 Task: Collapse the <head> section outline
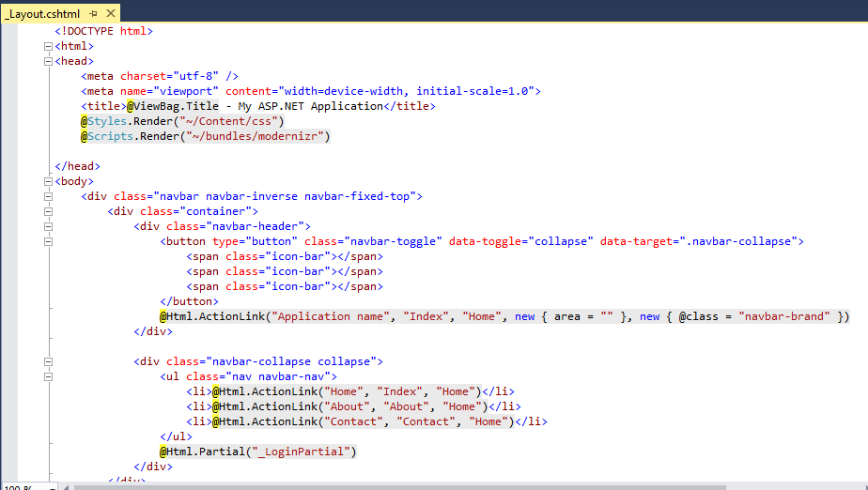[48, 61]
